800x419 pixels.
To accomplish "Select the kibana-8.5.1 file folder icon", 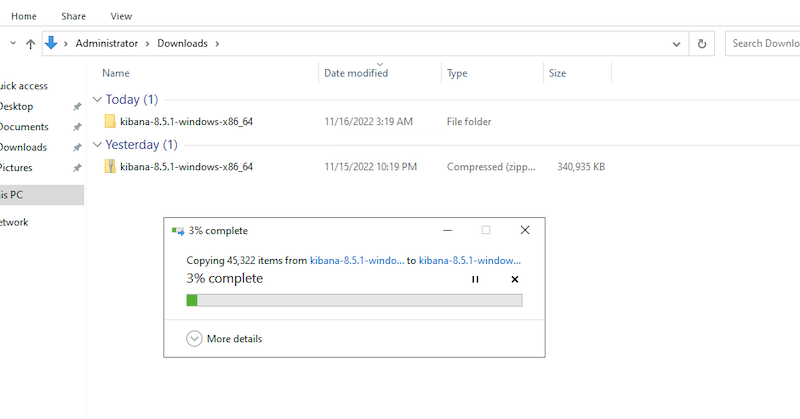I will (110, 121).
